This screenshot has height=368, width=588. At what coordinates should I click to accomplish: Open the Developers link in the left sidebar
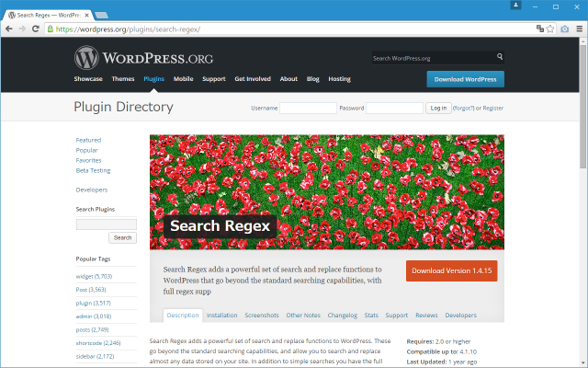tap(92, 190)
